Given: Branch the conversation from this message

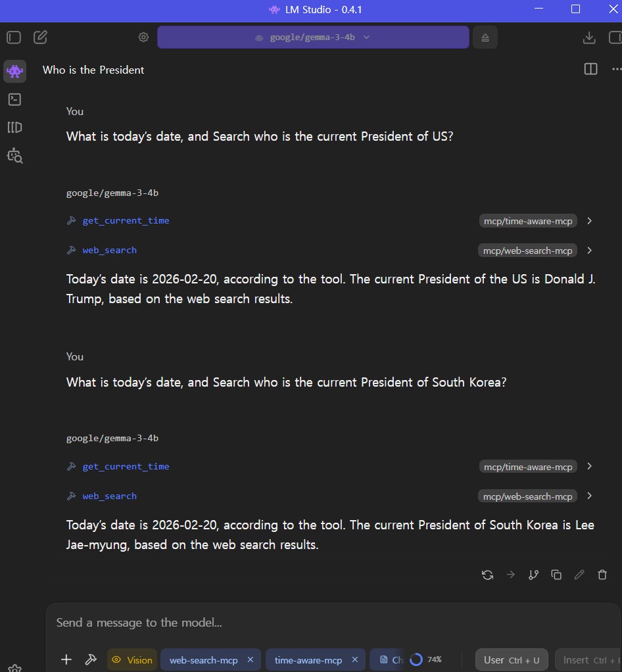Looking at the screenshot, I should 533,575.
